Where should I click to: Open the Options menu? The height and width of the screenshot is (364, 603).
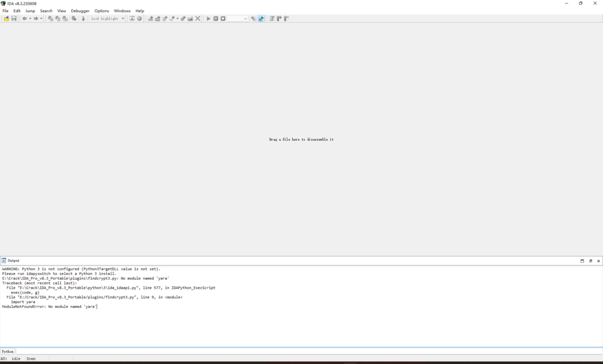click(x=101, y=10)
